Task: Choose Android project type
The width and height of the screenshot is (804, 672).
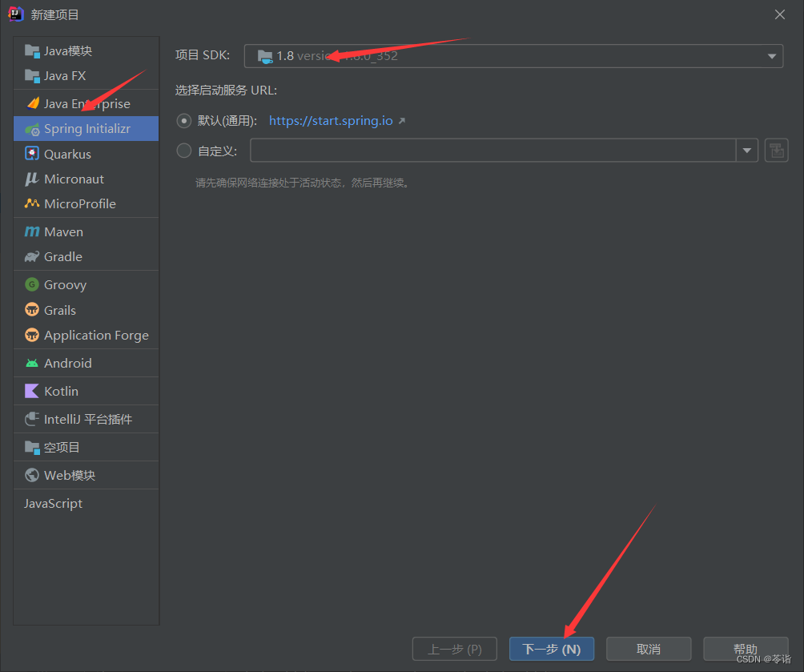Action: click(x=86, y=363)
